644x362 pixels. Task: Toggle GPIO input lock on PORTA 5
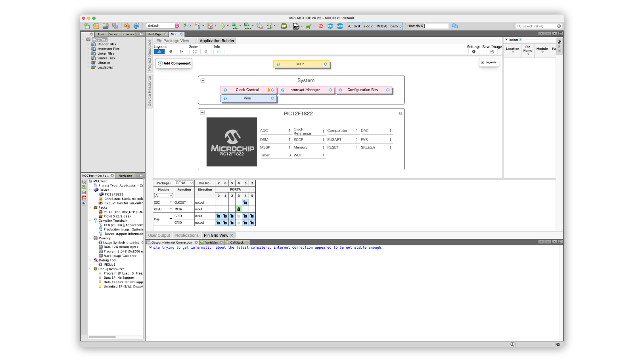click(x=252, y=216)
